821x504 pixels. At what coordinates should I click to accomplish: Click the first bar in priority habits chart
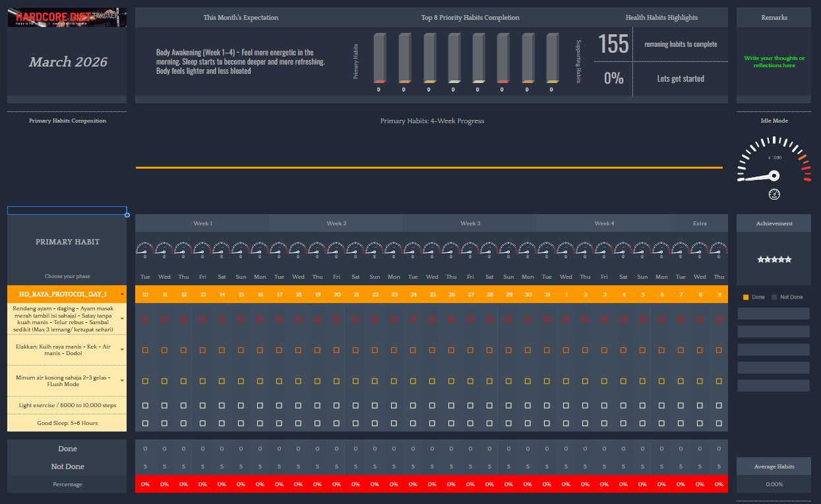point(379,58)
